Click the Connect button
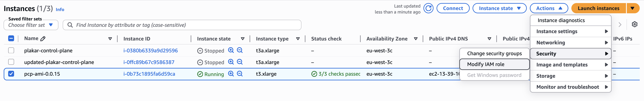 point(453,8)
